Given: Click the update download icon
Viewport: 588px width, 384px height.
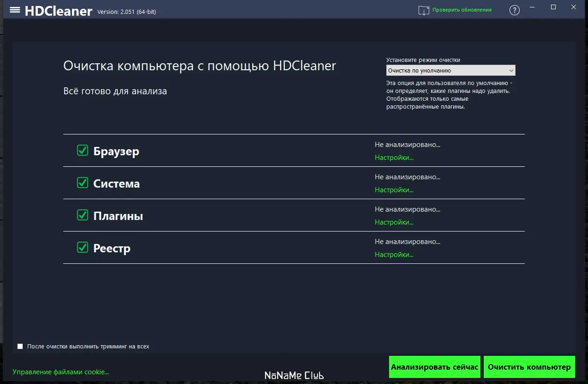Looking at the screenshot, I should pos(424,10).
